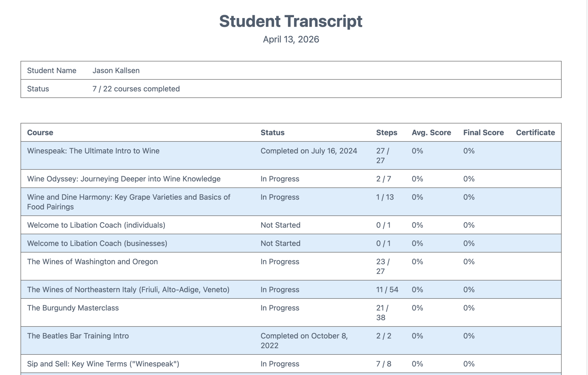Select The Wines of Washington and Oregon row
Viewport: 588px width, 375px height.
(x=291, y=266)
